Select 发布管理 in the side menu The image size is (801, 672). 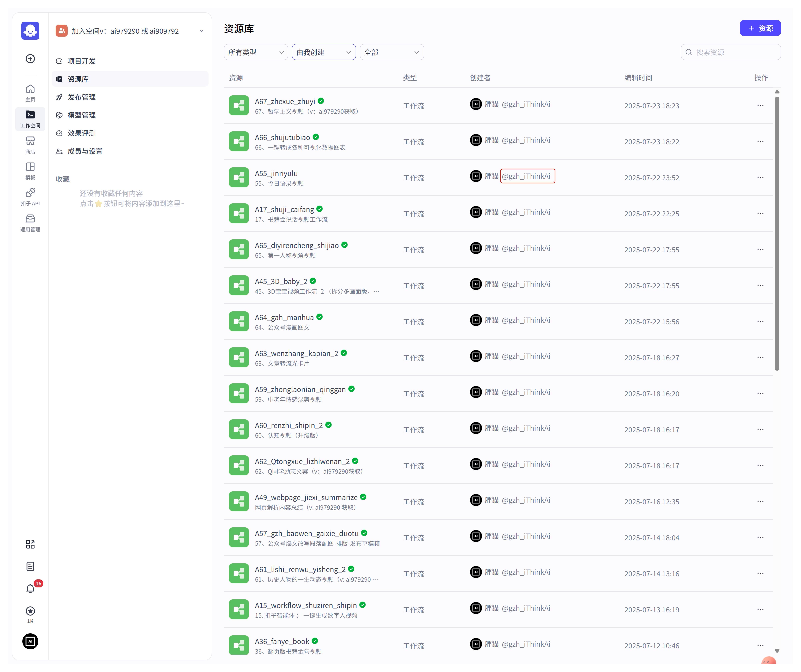tap(82, 97)
